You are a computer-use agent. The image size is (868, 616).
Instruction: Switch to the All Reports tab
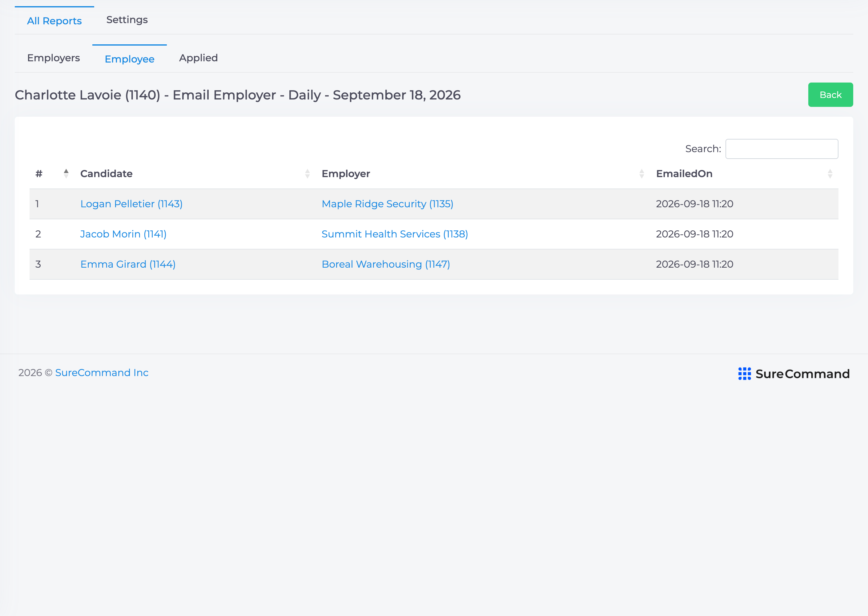coord(54,21)
